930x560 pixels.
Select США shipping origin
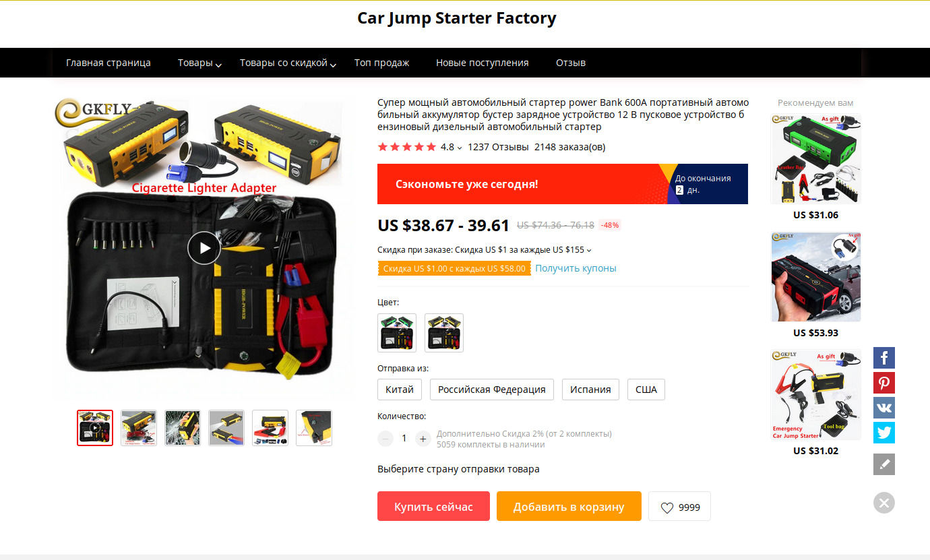(x=646, y=390)
